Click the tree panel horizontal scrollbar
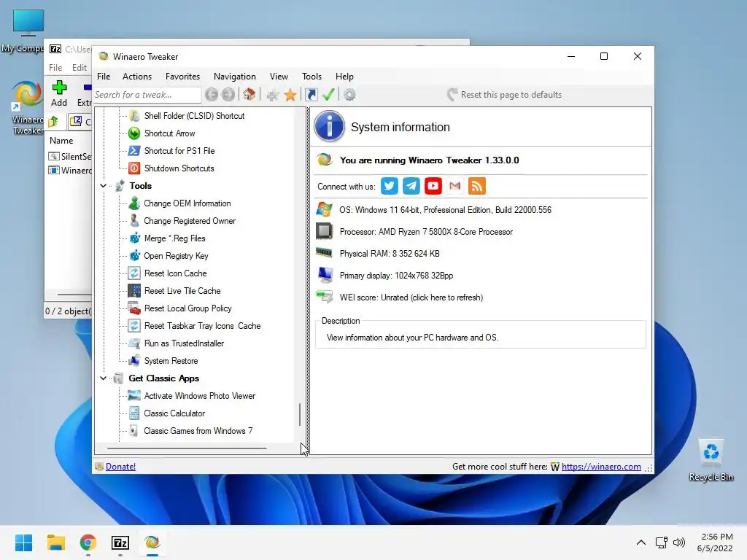The height and width of the screenshot is (560, 747). (x=187, y=448)
